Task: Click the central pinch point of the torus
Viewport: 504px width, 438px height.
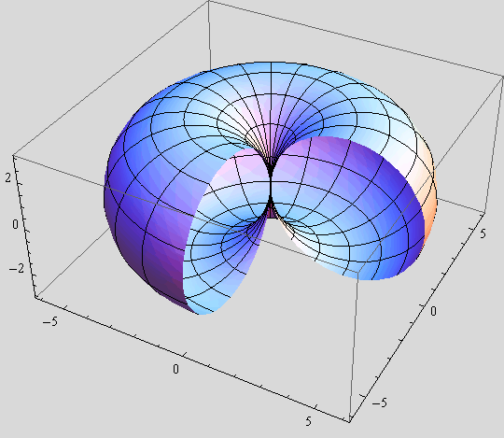Action: [x=271, y=188]
